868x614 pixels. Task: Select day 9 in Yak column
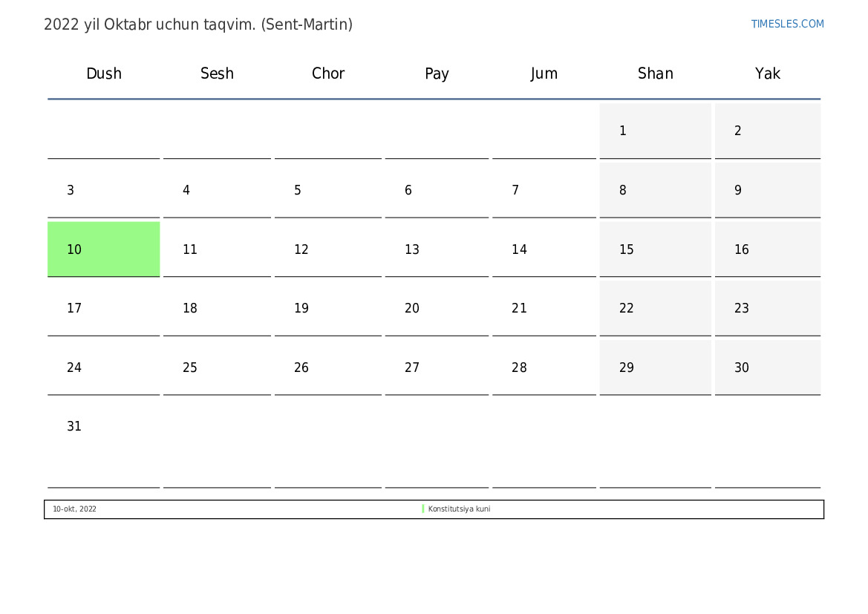click(x=767, y=190)
